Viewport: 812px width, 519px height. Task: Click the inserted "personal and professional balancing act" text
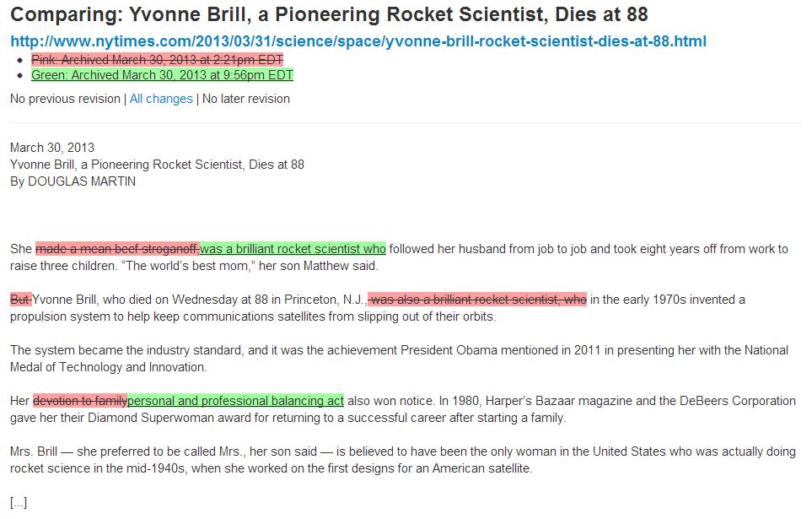(236, 401)
